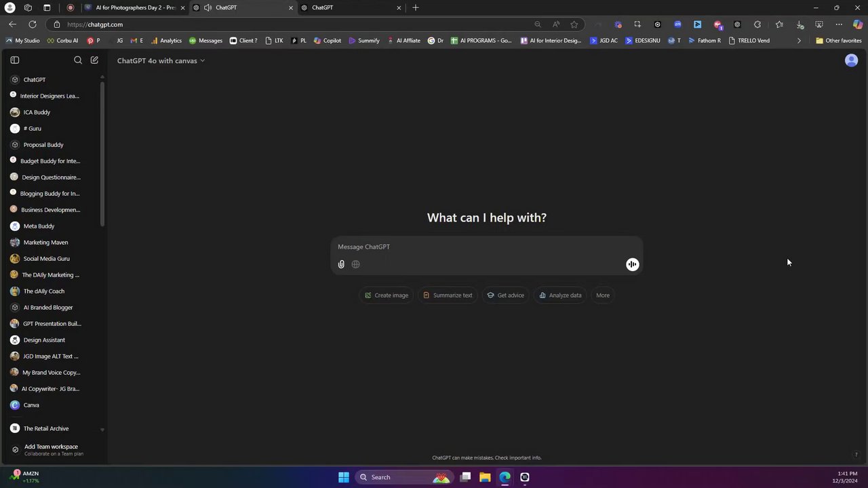Viewport: 868px width, 488px height.
Task: Open tab actions menu icon
Action: click(x=47, y=7)
